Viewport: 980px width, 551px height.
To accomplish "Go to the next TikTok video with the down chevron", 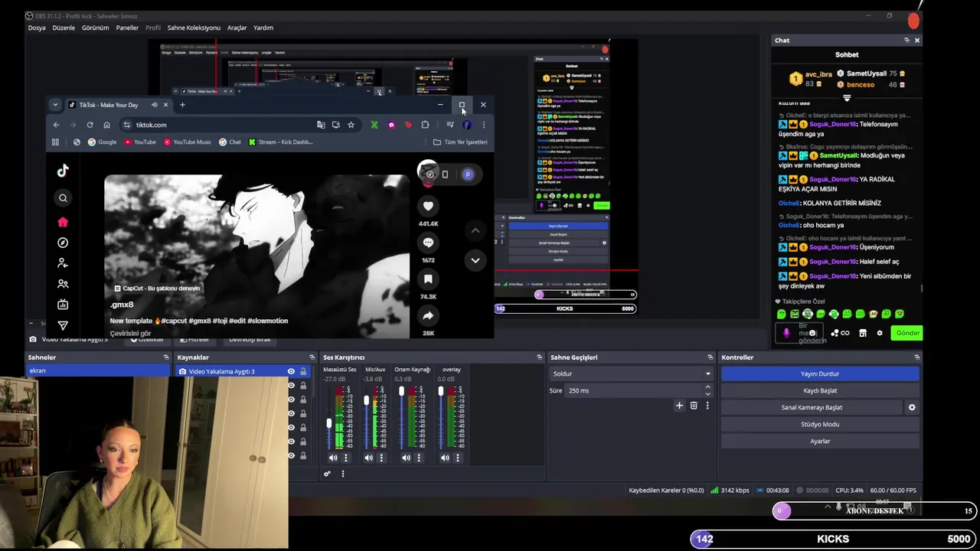I will (x=475, y=260).
